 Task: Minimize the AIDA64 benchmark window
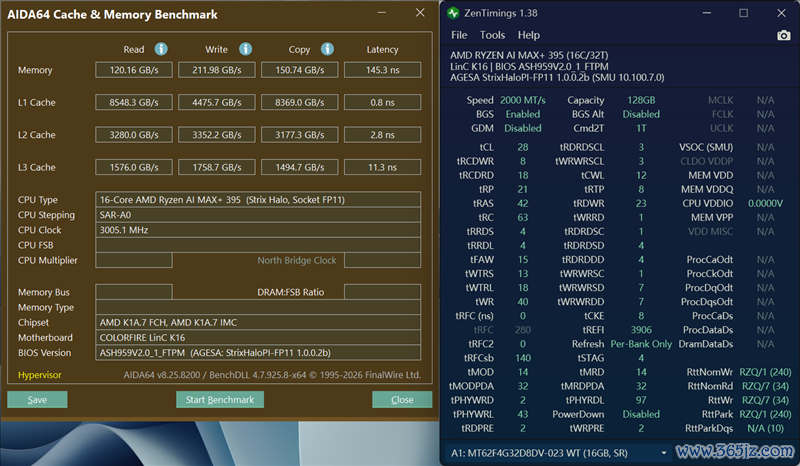click(x=382, y=13)
